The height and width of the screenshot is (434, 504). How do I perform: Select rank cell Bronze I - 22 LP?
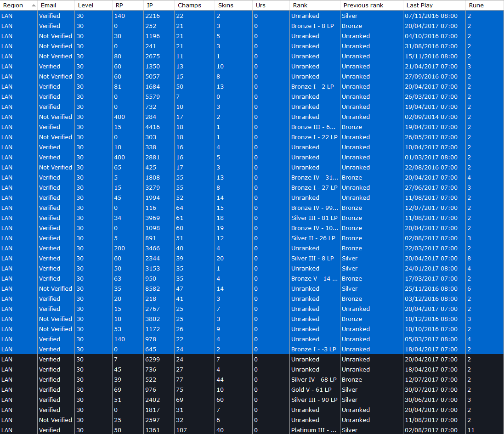point(314,137)
